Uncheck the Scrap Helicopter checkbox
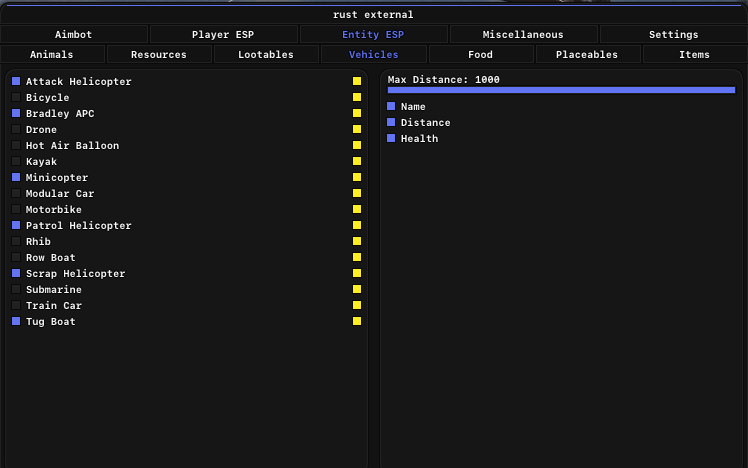Image resolution: width=748 pixels, height=468 pixels. tap(16, 273)
